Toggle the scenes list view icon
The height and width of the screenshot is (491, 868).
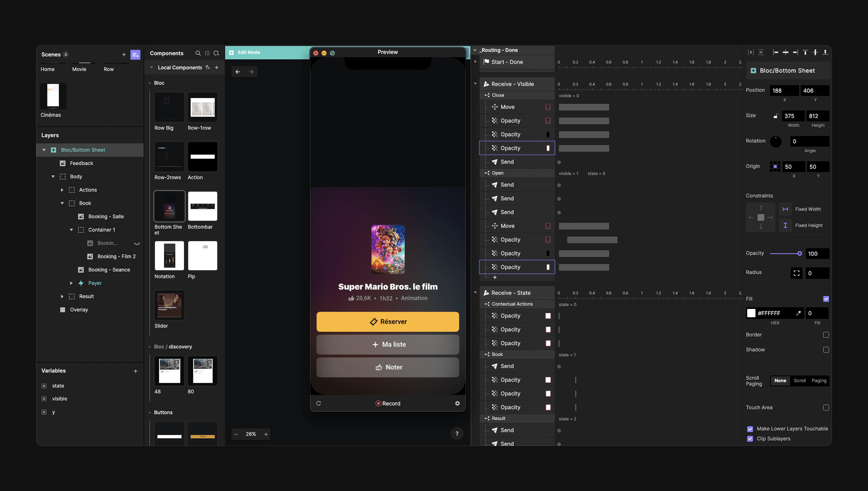point(135,54)
